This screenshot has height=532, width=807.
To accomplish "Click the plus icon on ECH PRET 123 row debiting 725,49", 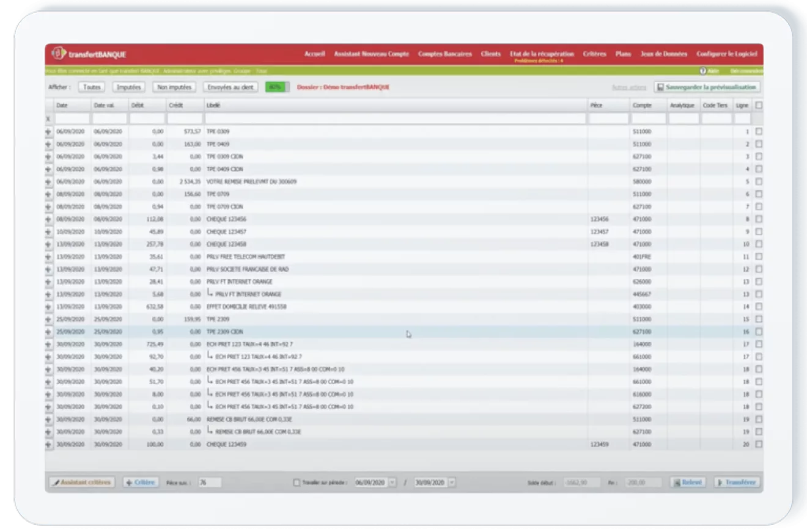I will [x=48, y=344].
